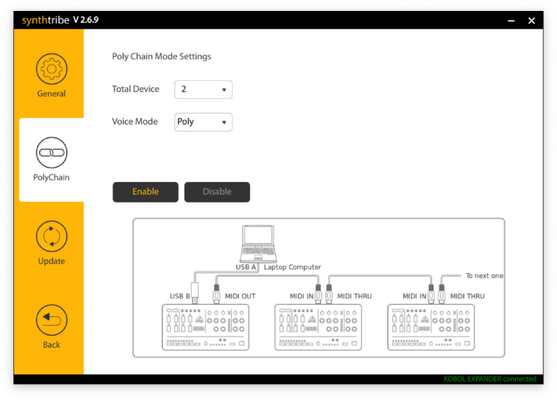557x400 pixels.
Task: Minimize the synthtribe window
Action: point(511,21)
